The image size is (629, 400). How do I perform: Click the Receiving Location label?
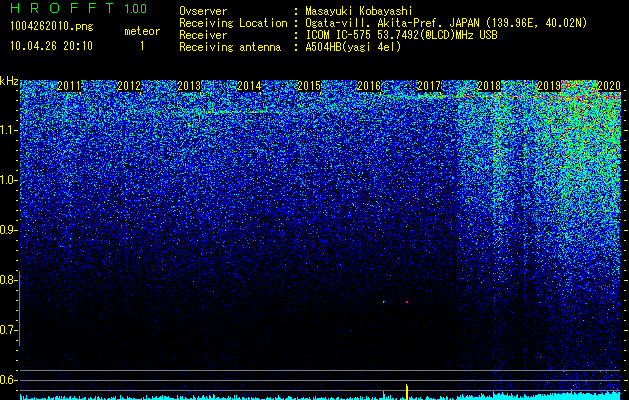pyautogui.click(x=233, y=23)
